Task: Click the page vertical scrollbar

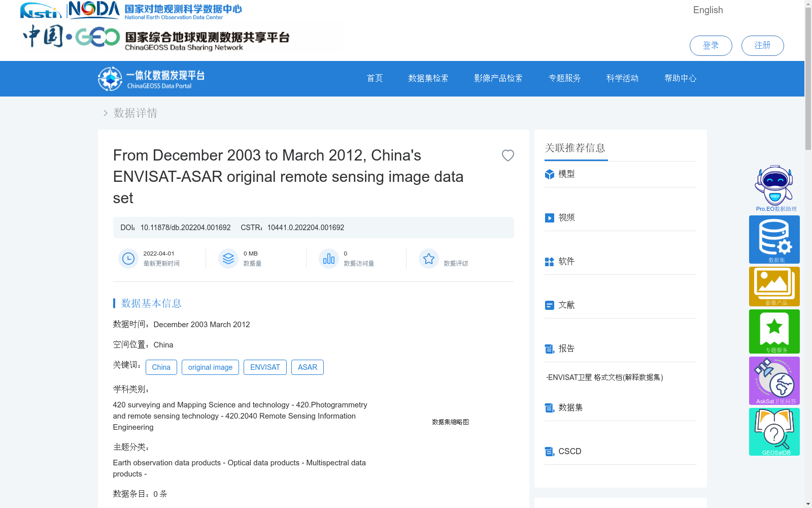Action: (808, 79)
